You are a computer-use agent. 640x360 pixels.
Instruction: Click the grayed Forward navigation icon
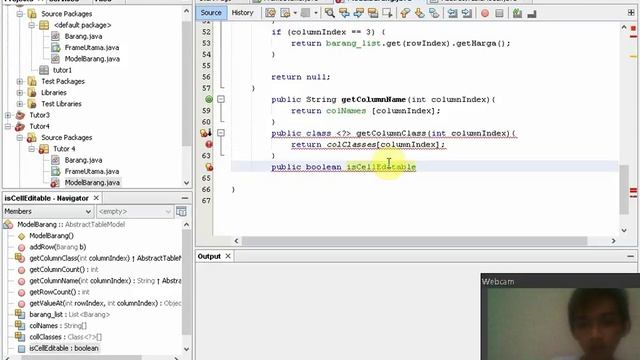pos(305,13)
